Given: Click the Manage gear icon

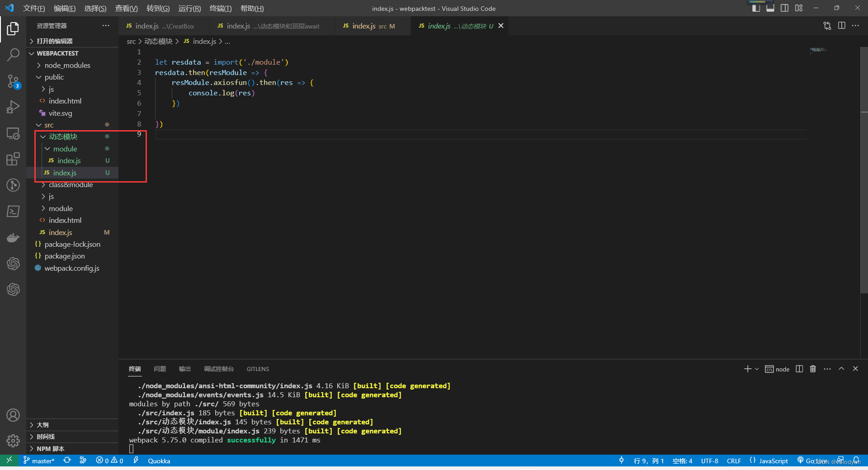Looking at the screenshot, I should click(13, 441).
